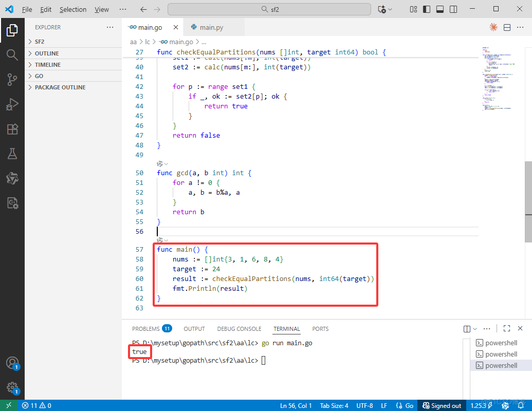Open Explorer Views and More Actions ellipsis
532x411 pixels.
(x=110, y=27)
